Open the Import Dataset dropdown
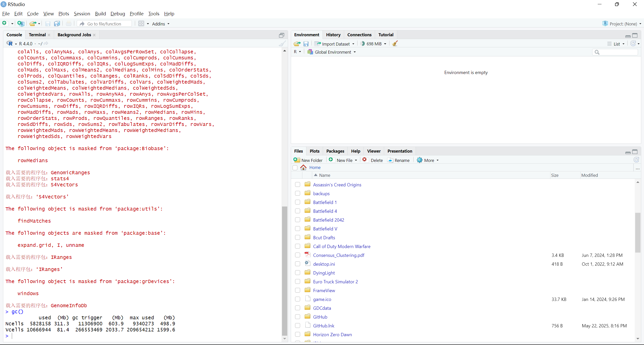Image resolution: width=644 pixels, height=345 pixels. click(x=334, y=44)
